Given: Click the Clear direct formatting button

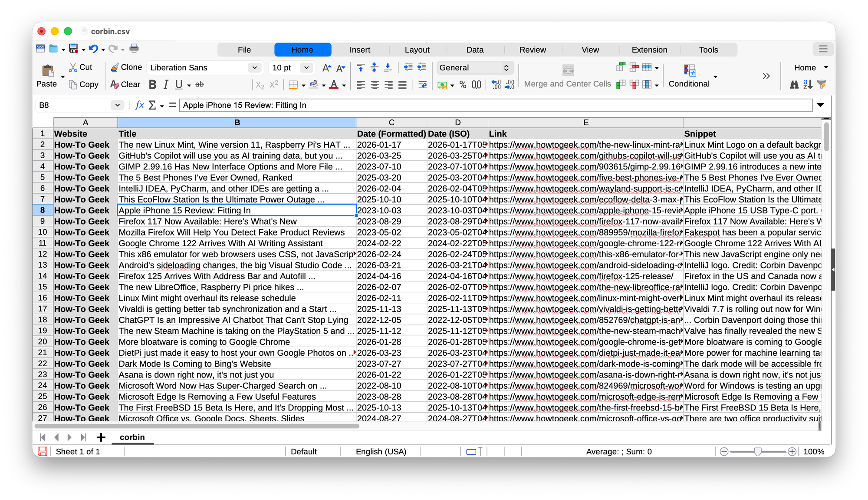Looking at the screenshot, I should (125, 85).
